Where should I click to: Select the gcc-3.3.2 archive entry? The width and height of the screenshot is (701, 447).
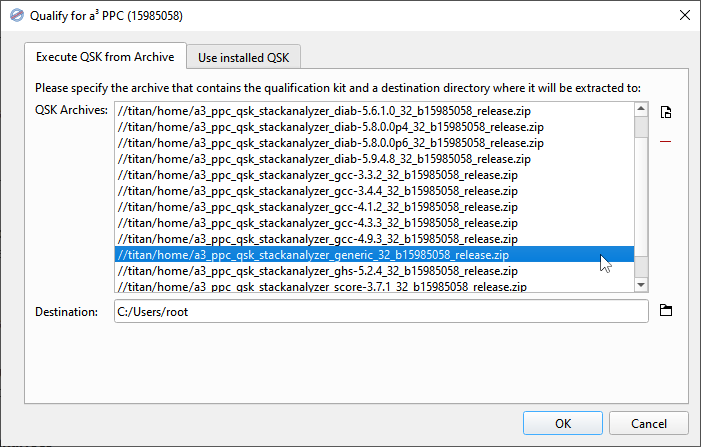pos(374,175)
